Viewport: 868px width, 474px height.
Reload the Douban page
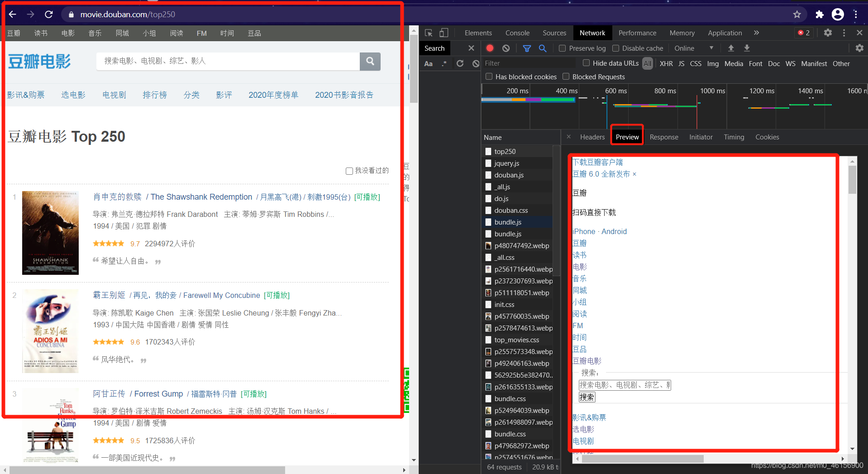tap(49, 14)
